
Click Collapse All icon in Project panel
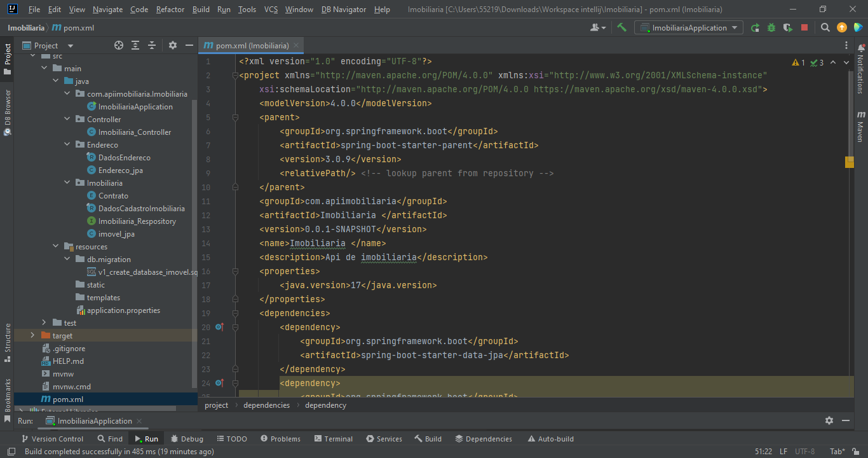coord(152,45)
